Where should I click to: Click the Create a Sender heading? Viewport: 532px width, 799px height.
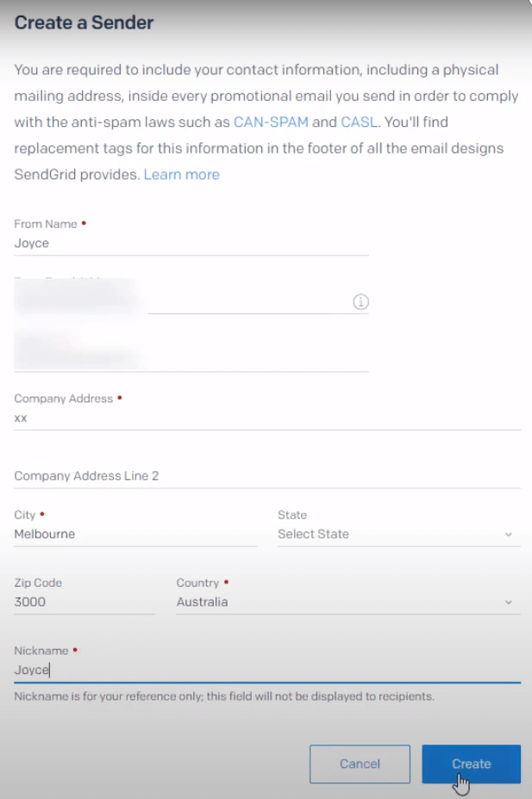point(84,23)
